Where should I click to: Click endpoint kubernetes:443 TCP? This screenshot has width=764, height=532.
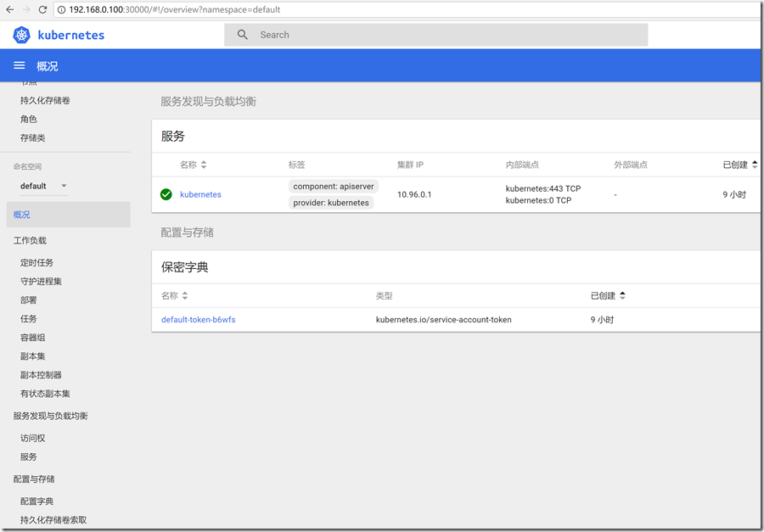(x=543, y=188)
